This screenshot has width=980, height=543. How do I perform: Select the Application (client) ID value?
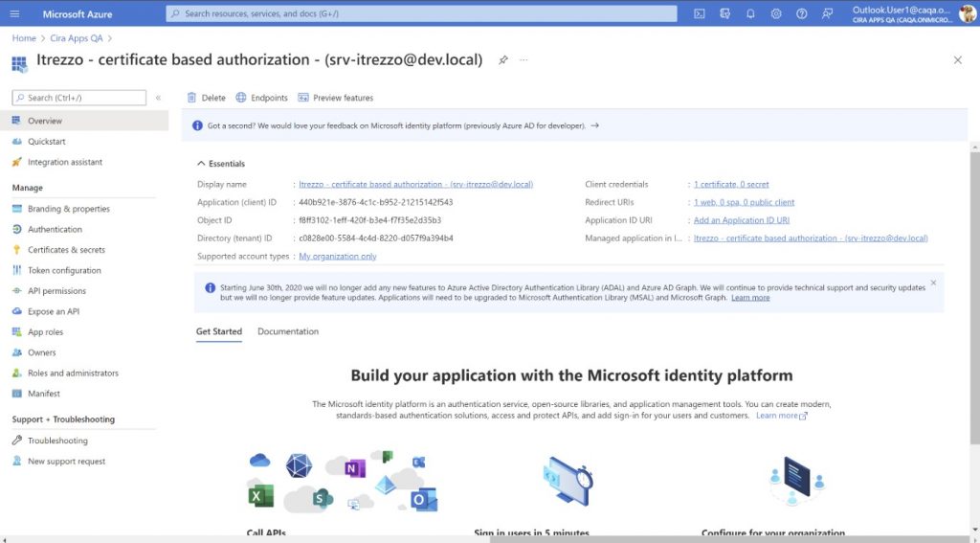click(375, 203)
